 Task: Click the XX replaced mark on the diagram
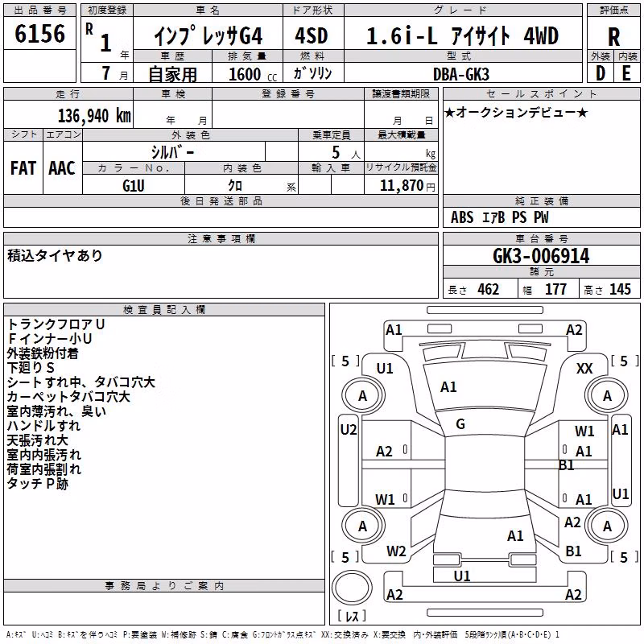point(584,369)
